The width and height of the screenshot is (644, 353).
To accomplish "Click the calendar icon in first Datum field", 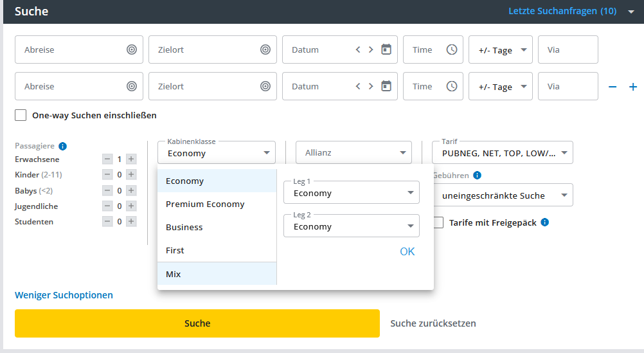I will (386, 50).
